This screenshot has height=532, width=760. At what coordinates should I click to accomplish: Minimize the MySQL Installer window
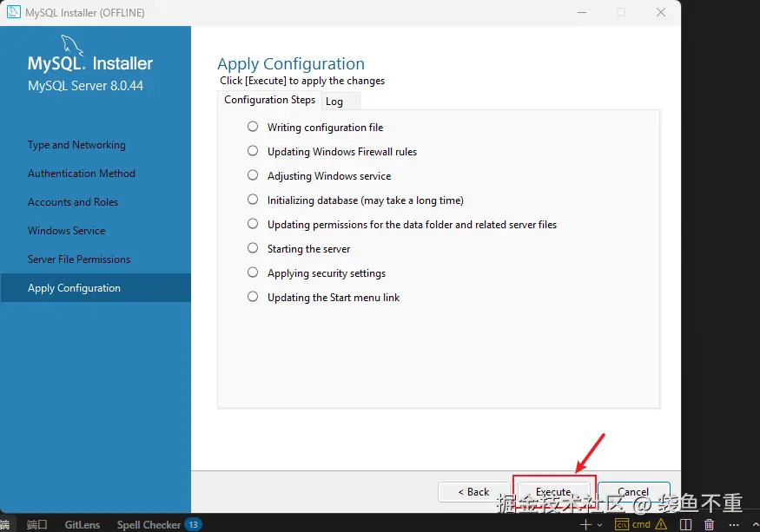582,13
